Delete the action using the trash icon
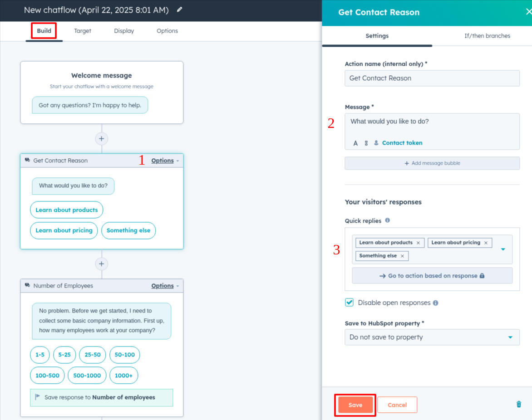The height and width of the screenshot is (420, 532). point(519,404)
